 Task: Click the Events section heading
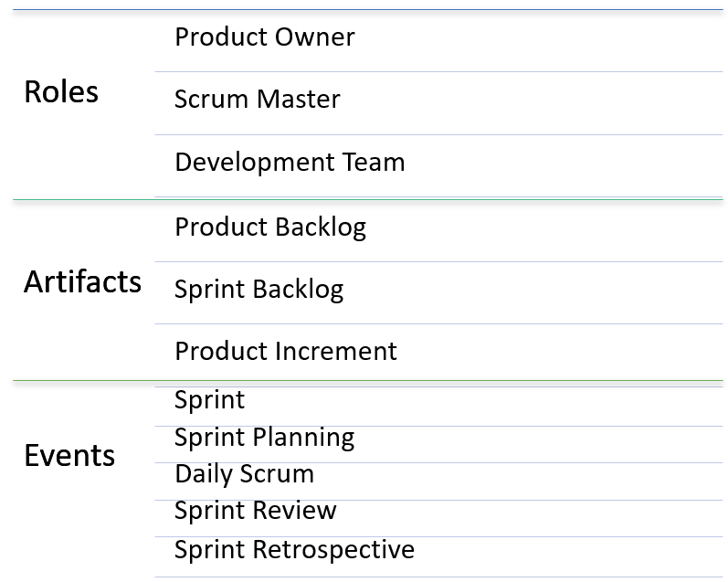tap(69, 456)
